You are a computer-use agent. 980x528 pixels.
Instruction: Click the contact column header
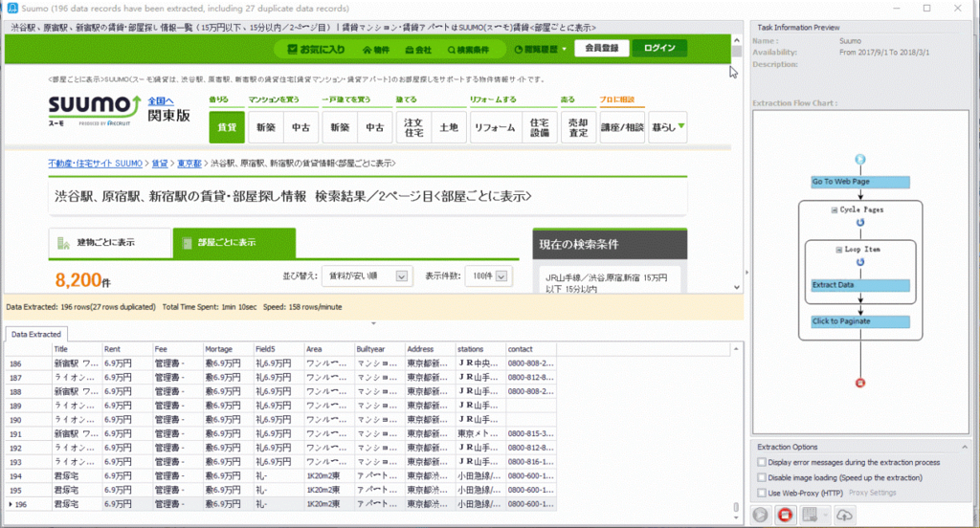click(x=530, y=349)
